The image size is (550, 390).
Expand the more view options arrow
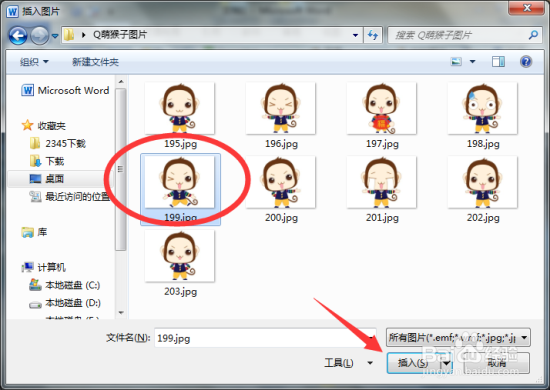[472, 62]
